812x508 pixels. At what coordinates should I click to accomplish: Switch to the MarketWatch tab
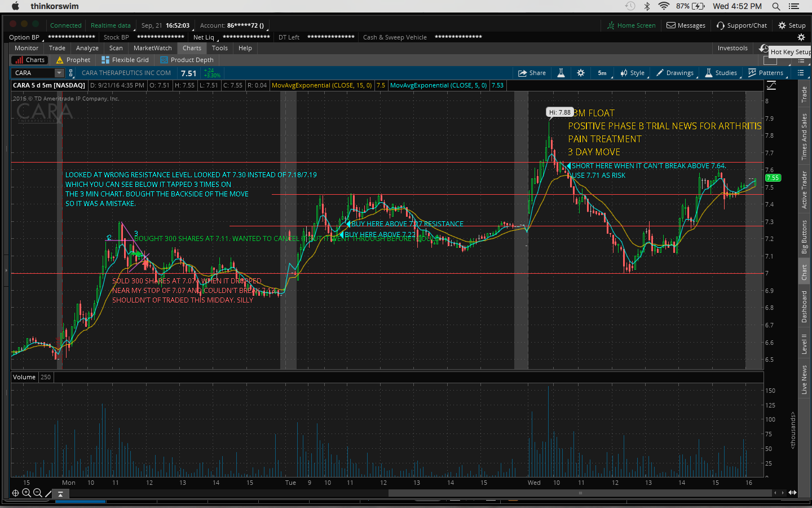point(153,48)
